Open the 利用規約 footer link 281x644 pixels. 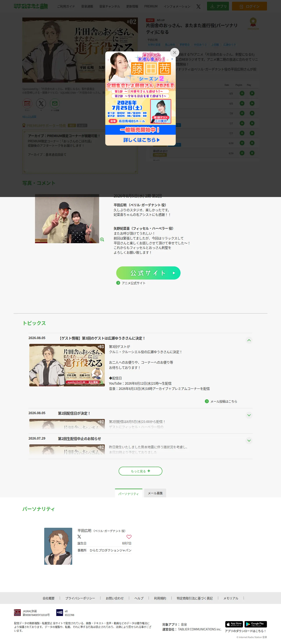(x=160, y=598)
